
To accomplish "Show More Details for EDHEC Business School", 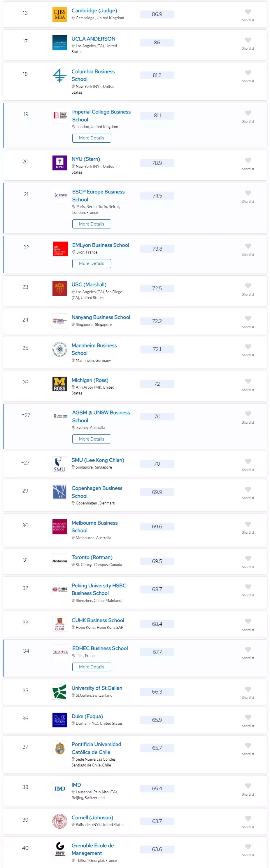I will point(92,667).
